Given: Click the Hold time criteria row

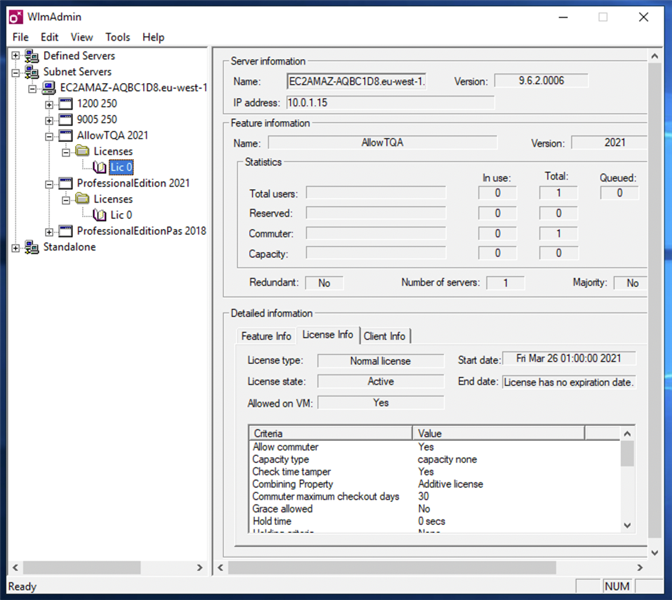Looking at the screenshot, I should click(x=435, y=521).
